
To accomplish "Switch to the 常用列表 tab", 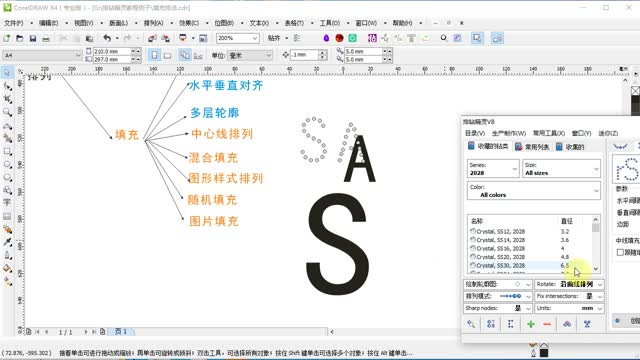I will 532,147.
